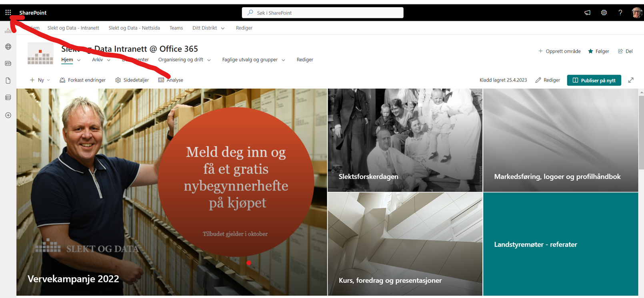
Task: Open the help question mark icon
Action: [620, 12]
